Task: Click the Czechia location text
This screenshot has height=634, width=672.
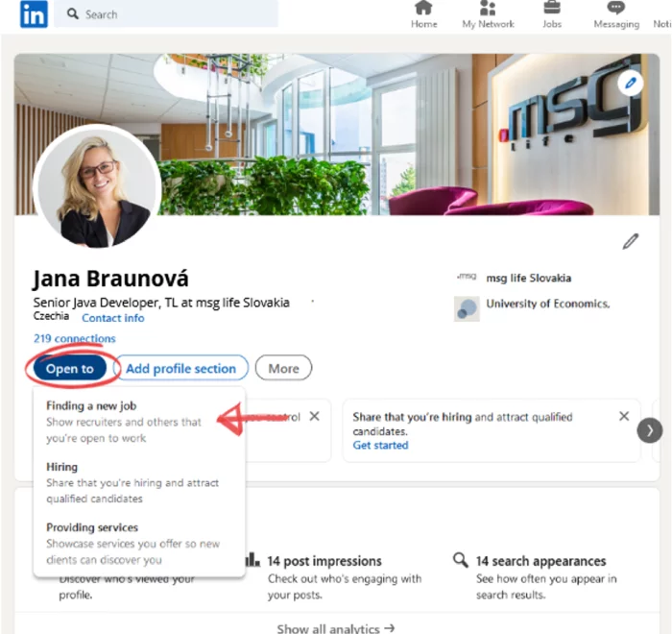Action: 51,316
